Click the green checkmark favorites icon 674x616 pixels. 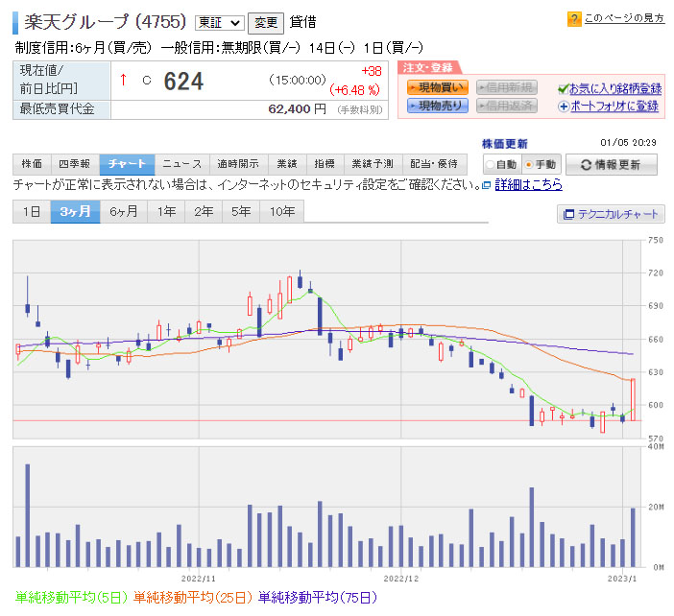tap(563, 88)
